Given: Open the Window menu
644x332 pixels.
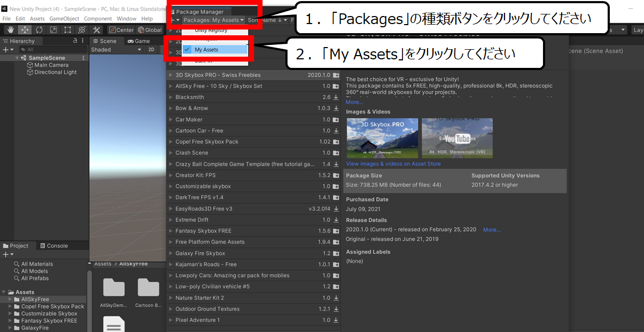Looking at the screenshot, I should pos(126,19).
